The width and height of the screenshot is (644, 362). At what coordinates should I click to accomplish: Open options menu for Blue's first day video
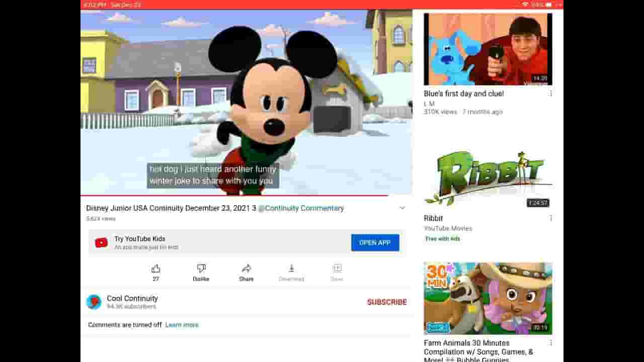point(551,94)
